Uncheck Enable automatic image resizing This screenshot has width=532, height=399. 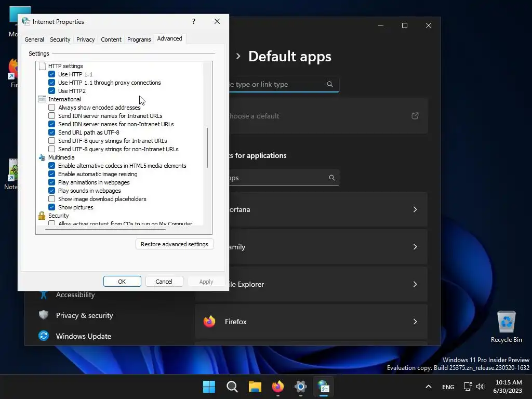click(x=51, y=174)
